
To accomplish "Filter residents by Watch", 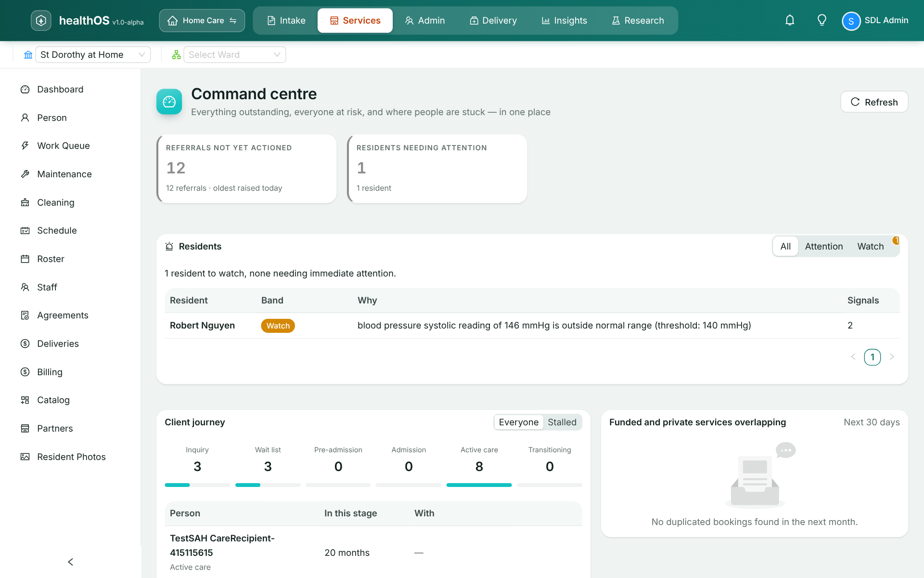I will click(x=870, y=246).
